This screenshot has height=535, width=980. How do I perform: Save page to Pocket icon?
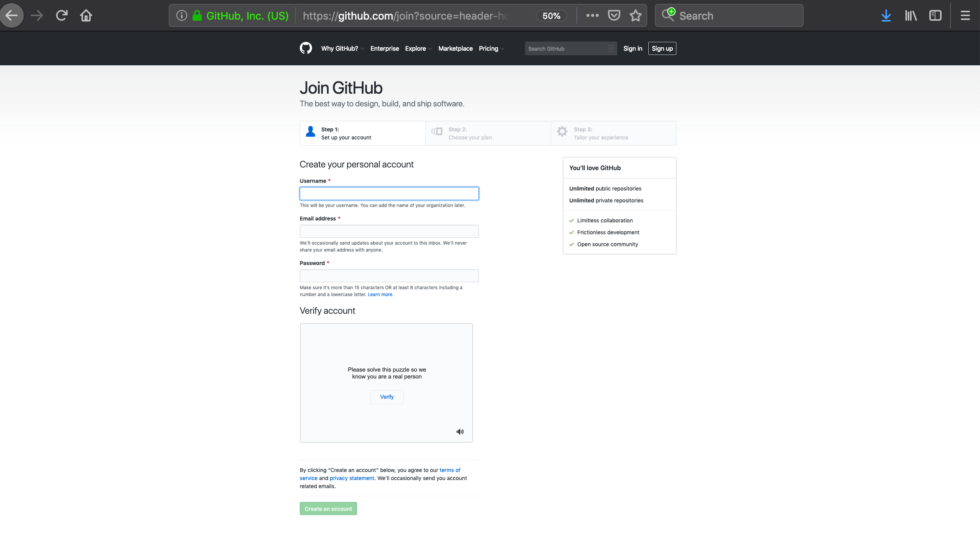[614, 15]
